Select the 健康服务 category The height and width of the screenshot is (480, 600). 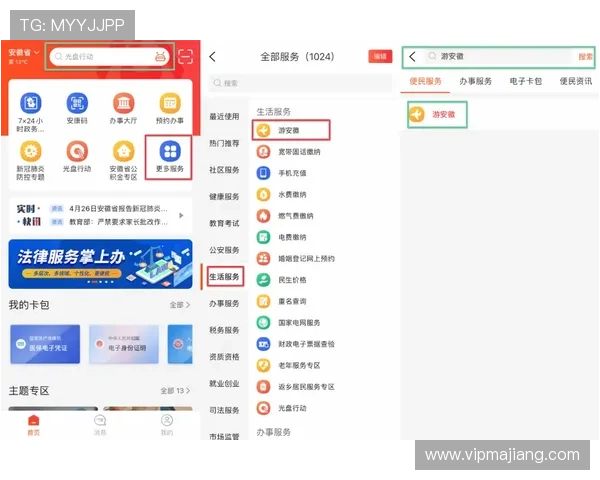coord(224,197)
